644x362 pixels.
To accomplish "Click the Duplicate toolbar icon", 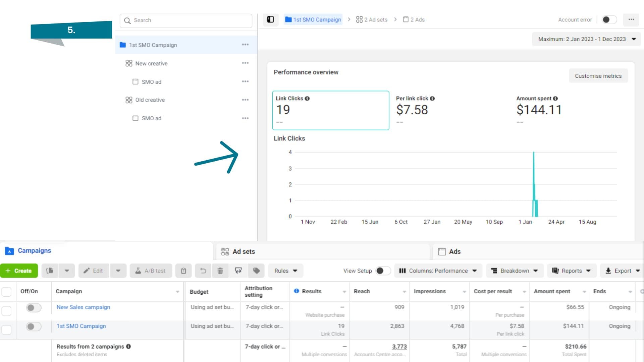I will tap(50, 270).
